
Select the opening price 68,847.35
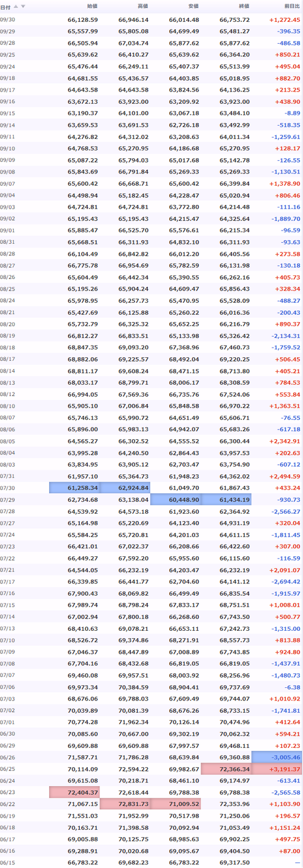click(82, 347)
